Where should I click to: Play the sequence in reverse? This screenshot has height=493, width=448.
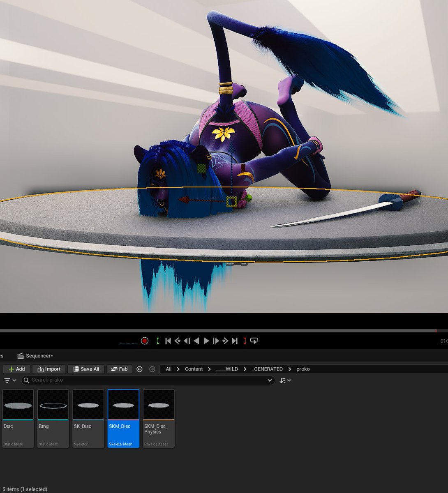[x=196, y=341]
